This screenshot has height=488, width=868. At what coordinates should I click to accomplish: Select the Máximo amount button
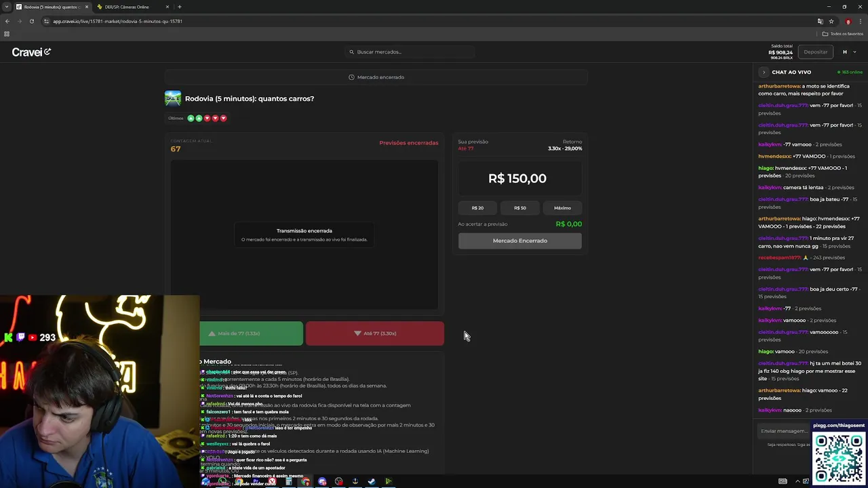tap(562, 208)
